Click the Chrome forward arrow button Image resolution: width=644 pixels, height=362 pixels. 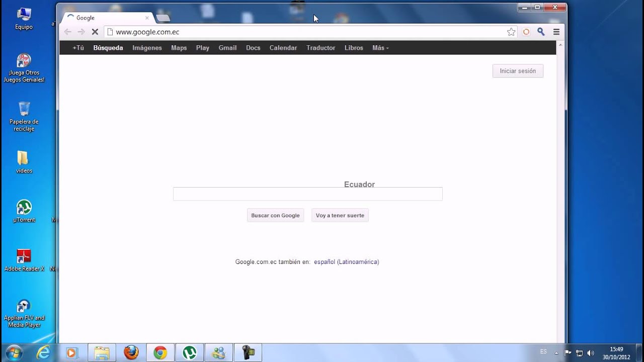coord(81,32)
